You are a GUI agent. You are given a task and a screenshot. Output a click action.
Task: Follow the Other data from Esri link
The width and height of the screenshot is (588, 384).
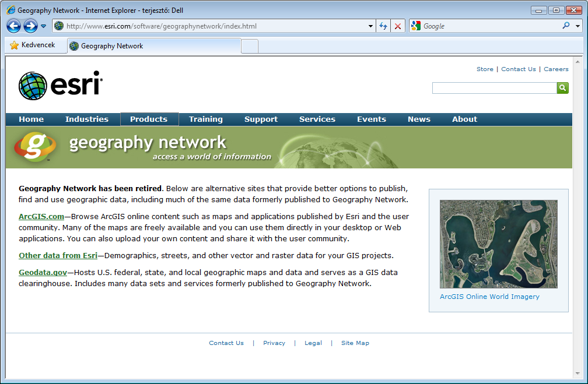[58, 255]
